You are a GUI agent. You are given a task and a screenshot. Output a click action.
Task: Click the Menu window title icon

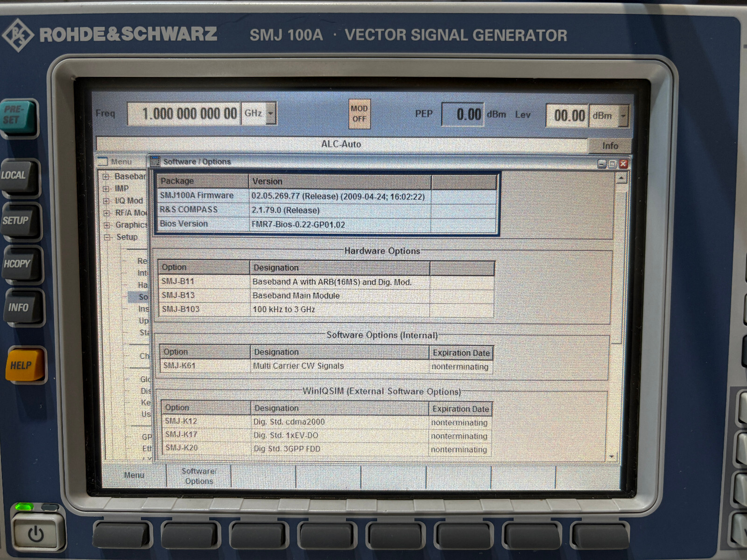102,162
